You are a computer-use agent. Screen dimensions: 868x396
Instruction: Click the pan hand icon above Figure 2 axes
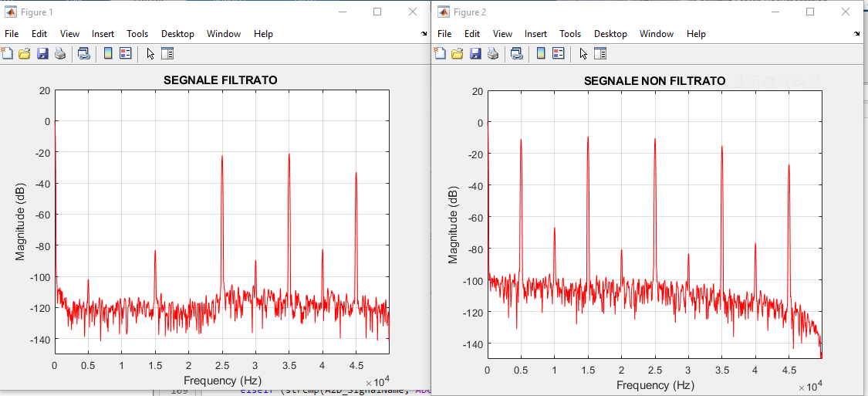tap(768, 81)
